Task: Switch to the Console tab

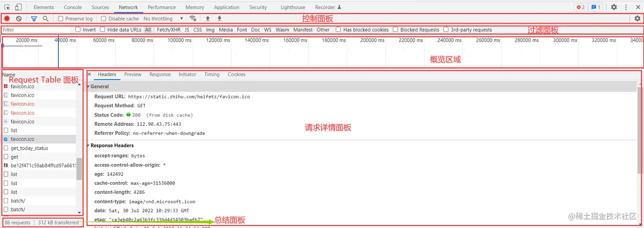Action: [x=73, y=7]
